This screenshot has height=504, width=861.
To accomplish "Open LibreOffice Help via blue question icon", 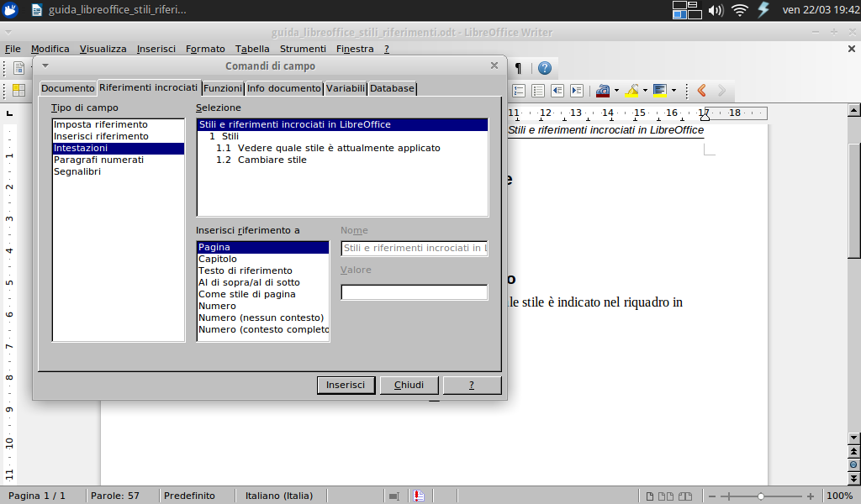I will pyautogui.click(x=544, y=68).
